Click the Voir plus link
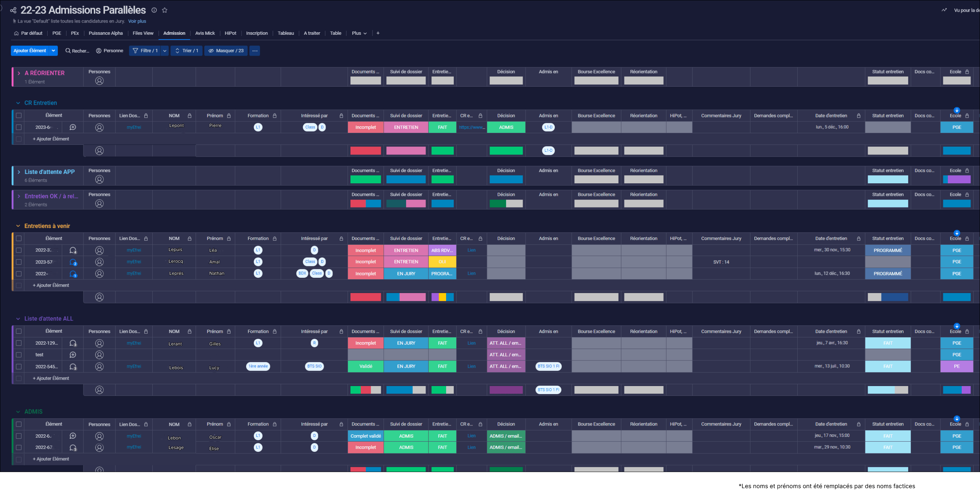 [137, 21]
